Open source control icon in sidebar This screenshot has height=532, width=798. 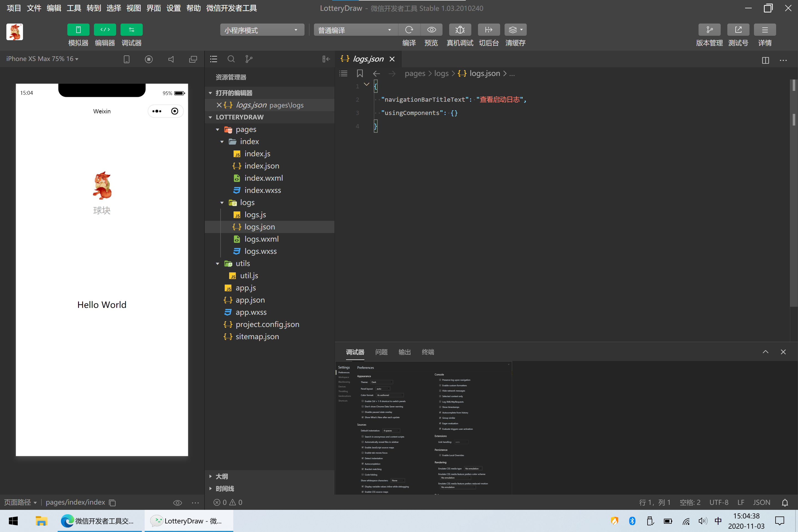coord(249,59)
